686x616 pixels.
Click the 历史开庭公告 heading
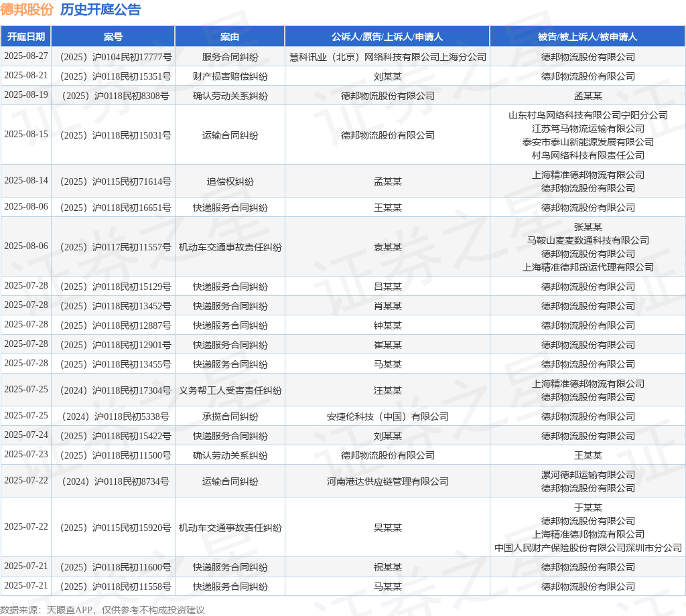(x=100, y=9)
